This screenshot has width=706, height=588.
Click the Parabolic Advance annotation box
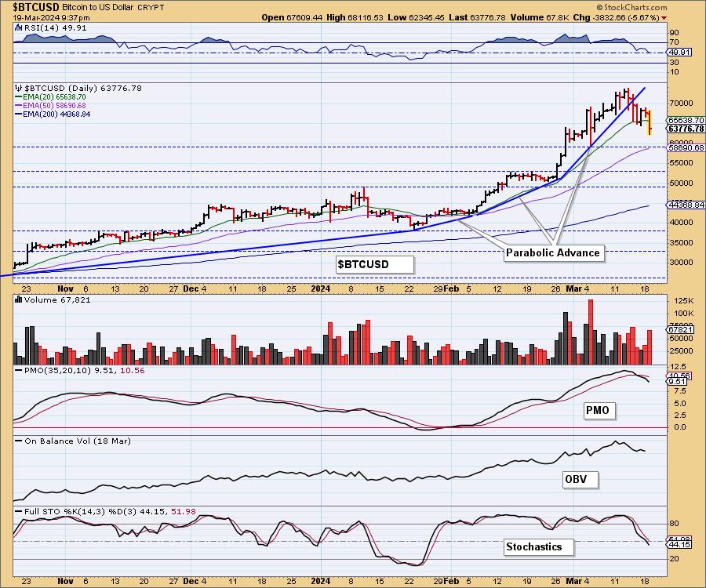[553, 252]
